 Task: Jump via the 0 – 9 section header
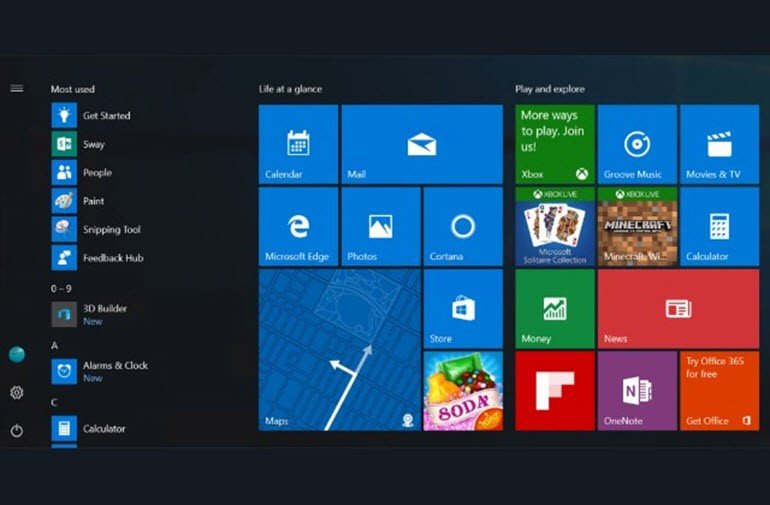click(x=61, y=288)
